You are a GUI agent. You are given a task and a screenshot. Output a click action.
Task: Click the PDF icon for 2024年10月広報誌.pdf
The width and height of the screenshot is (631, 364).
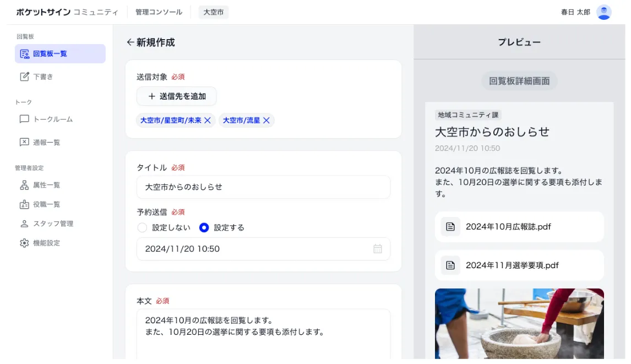click(450, 226)
